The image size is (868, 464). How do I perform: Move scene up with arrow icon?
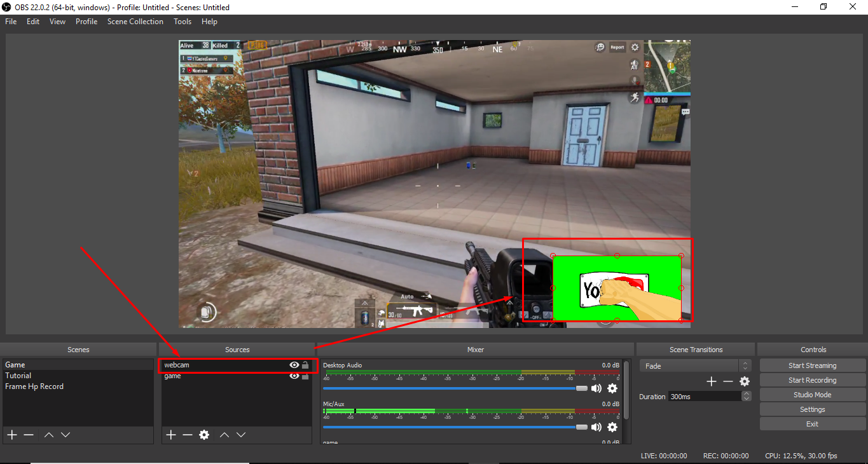49,435
